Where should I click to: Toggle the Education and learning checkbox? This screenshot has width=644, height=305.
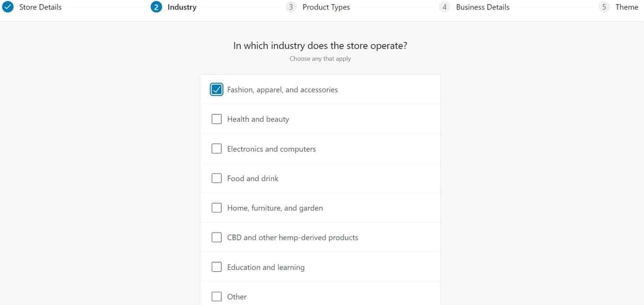217,267
